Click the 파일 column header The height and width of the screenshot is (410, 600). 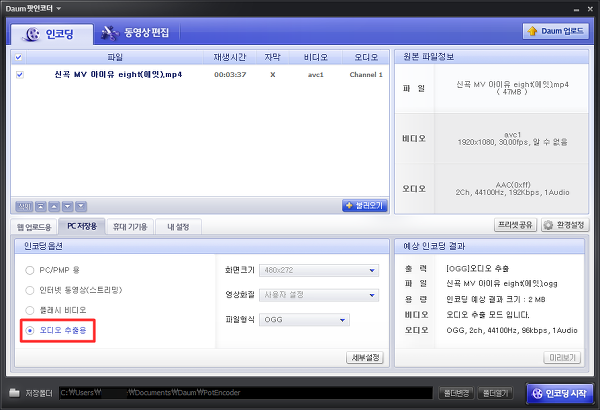click(115, 57)
